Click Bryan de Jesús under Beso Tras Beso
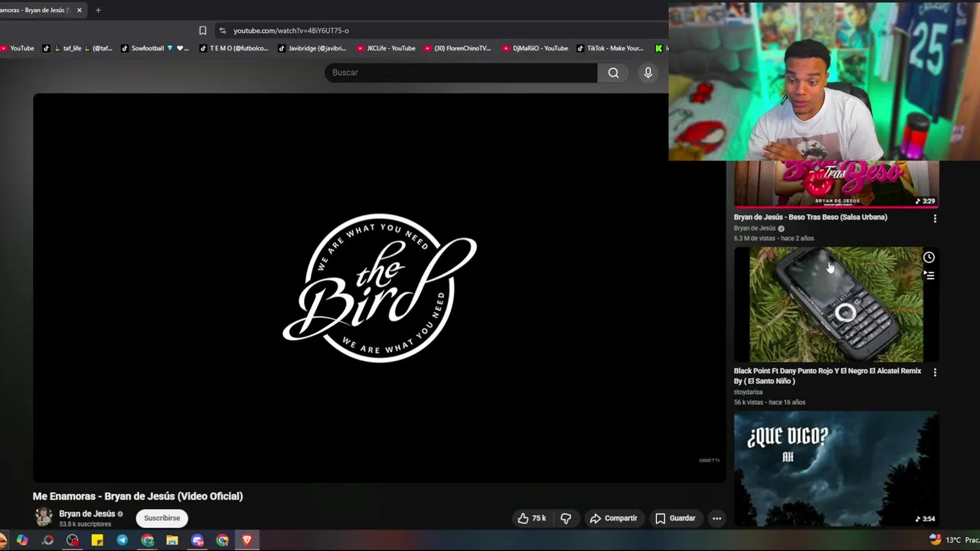The height and width of the screenshot is (551, 980). (x=755, y=228)
